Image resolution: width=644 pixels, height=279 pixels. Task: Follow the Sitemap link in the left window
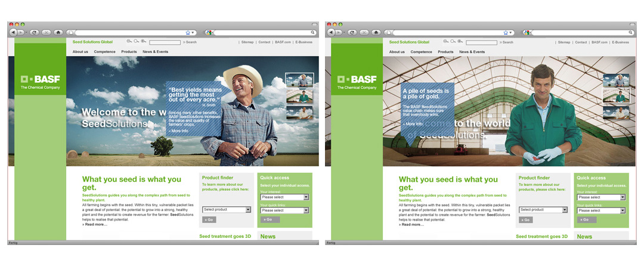pyautogui.click(x=247, y=42)
